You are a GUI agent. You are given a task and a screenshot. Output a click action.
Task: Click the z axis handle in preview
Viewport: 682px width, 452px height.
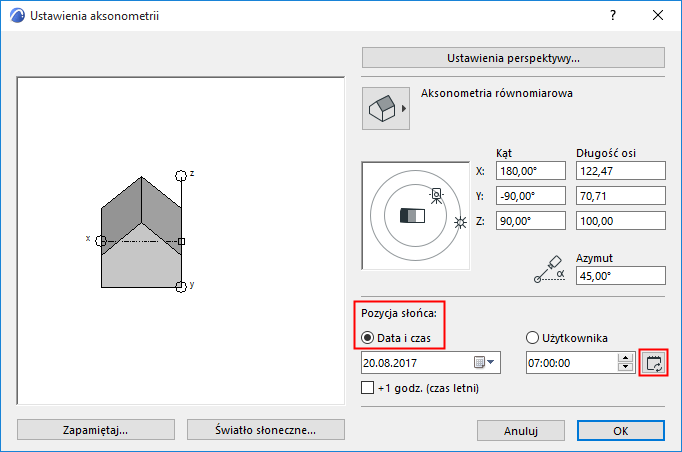point(181,176)
